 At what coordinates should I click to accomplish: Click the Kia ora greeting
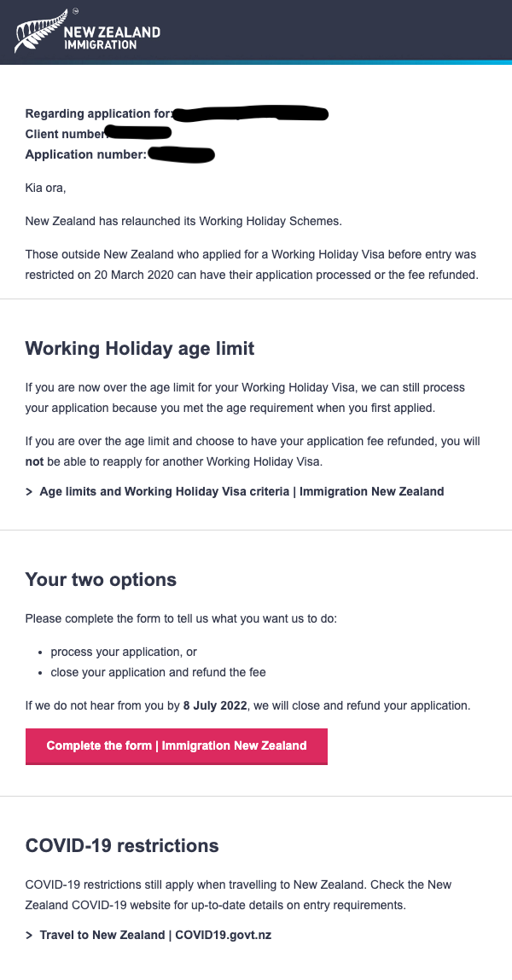(x=45, y=188)
